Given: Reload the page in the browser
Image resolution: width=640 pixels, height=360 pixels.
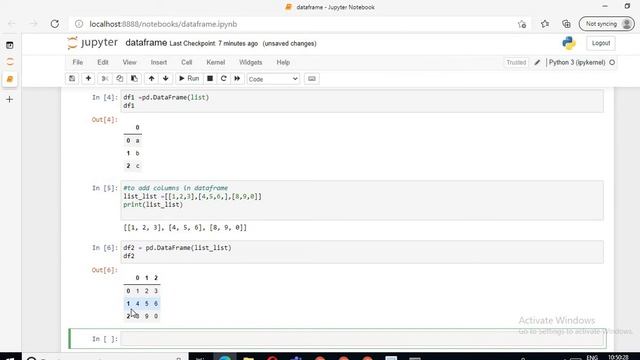Looking at the screenshot, I should pyautogui.click(x=55, y=24).
